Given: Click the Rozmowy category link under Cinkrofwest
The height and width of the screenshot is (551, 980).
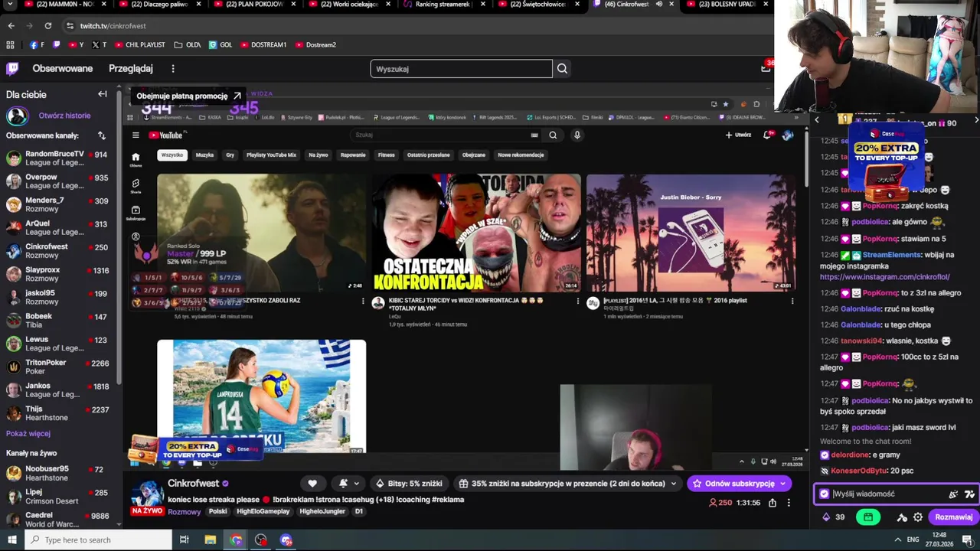Looking at the screenshot, I should 185,511.
